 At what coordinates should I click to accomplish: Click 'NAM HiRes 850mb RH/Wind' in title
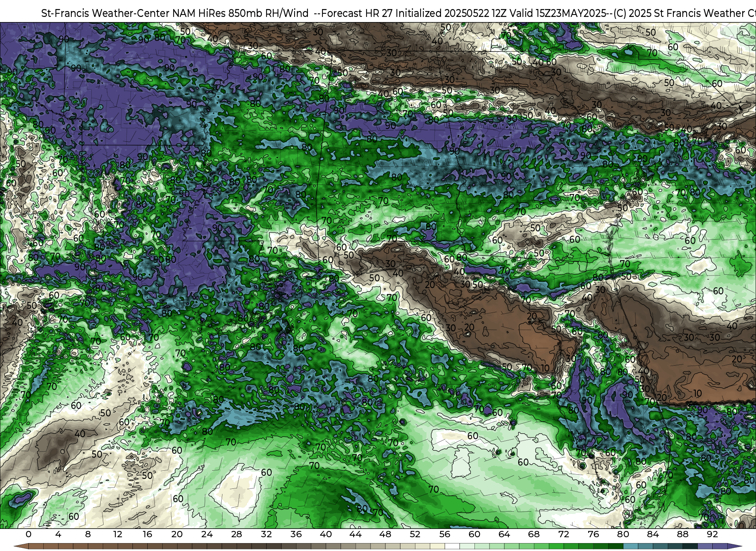click(x=240, y=13)
